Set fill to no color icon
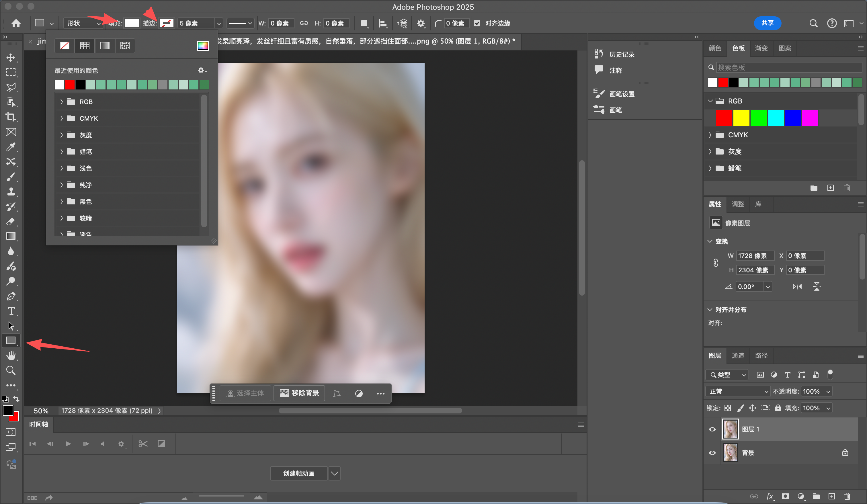 coord(65,46)
